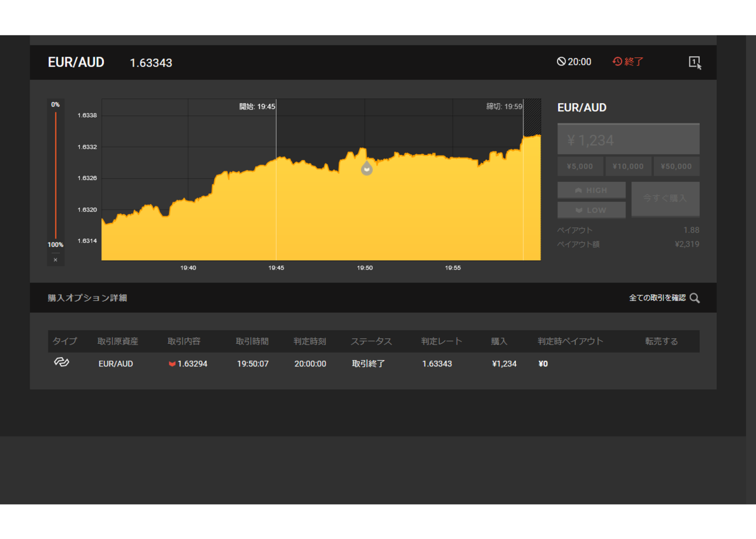
Task: Click the 19:50 time axis label
Action: tap(365, 268)
